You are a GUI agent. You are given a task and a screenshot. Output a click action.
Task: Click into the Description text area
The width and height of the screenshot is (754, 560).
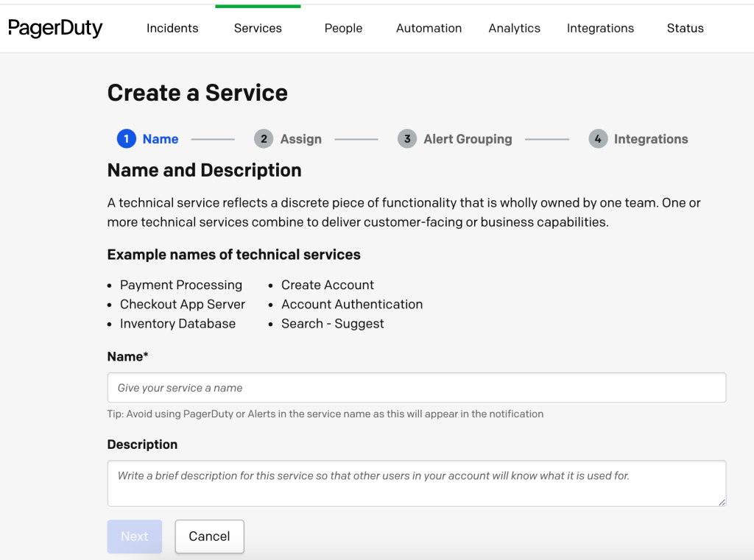click(x=416, y=483)
